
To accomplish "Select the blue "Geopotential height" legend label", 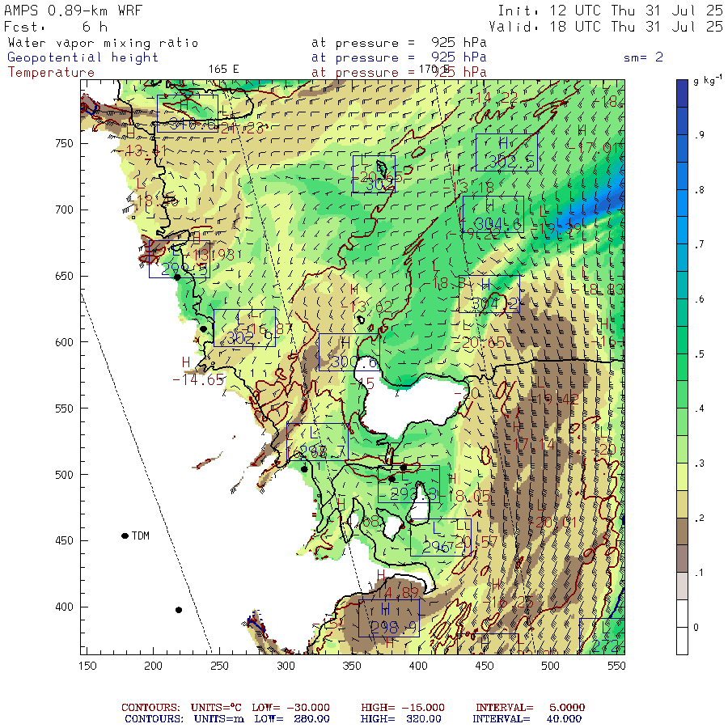I will point(83,57).
